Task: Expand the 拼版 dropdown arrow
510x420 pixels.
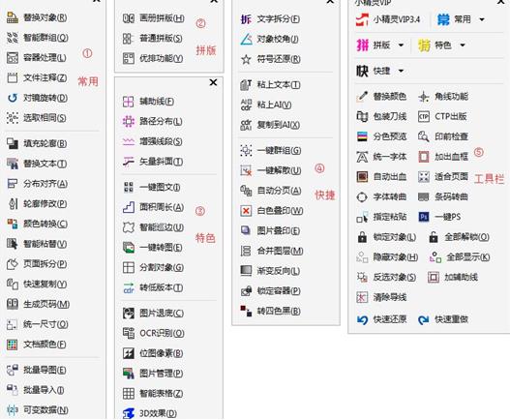Action: [401, 45]
